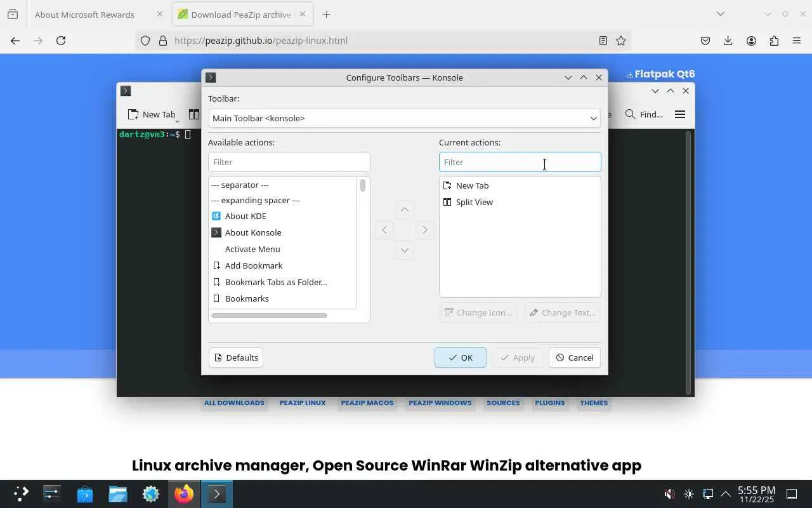Open the KDE application launcher
Screen dimensions: 812x508
[x=21, y=494]
